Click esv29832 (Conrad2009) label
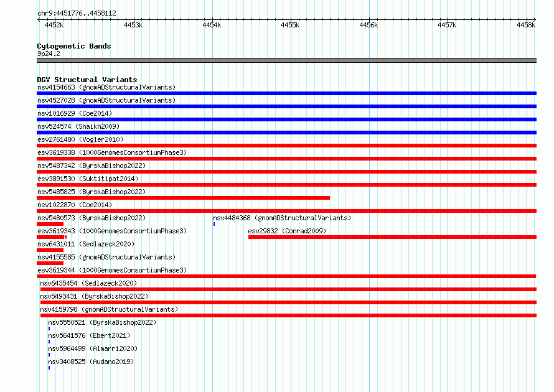 coord(287,231)
